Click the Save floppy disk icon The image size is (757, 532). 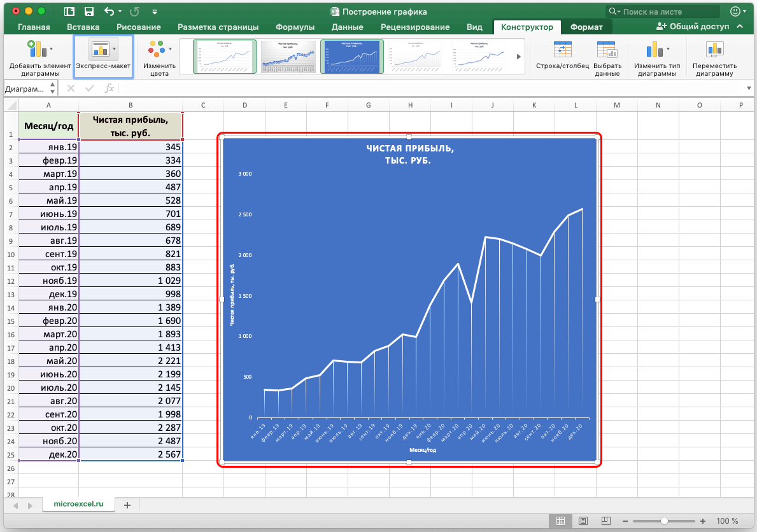[x=89, y=11]
